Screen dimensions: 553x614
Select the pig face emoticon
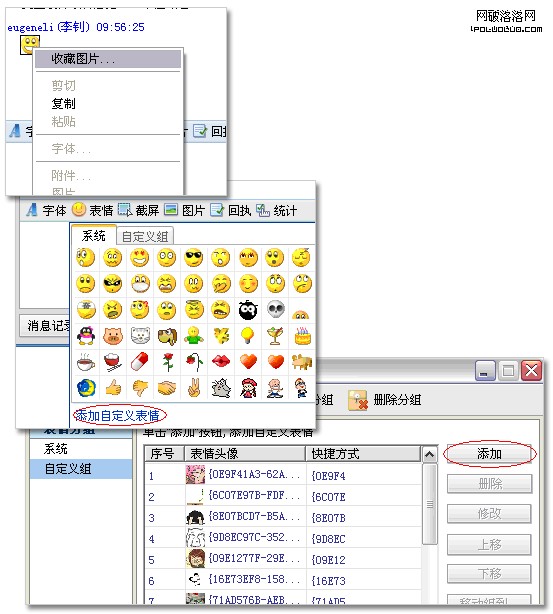coord(113,336)
